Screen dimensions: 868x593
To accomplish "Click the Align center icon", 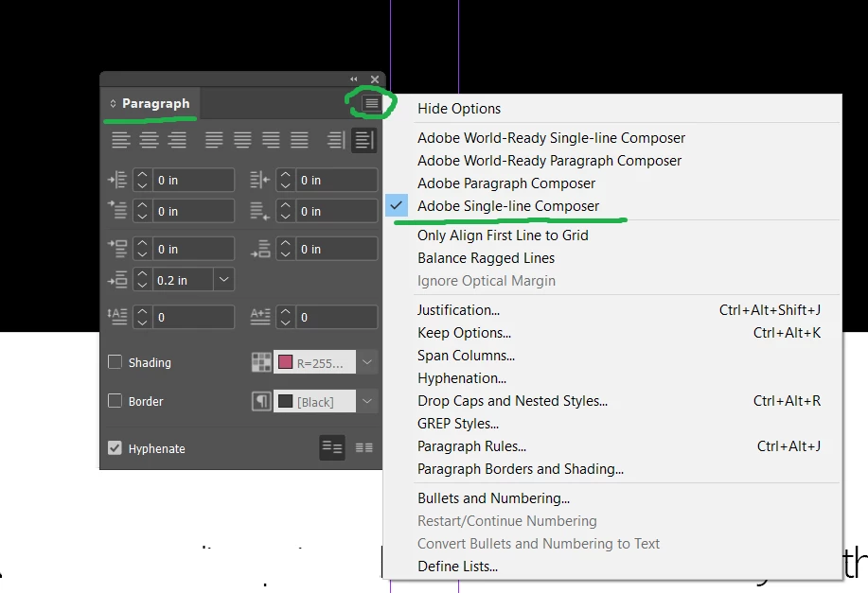I will click(149, 140).
